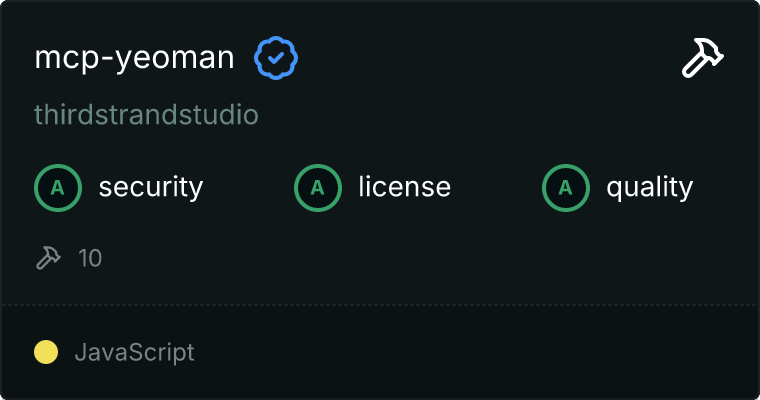760x400 pixels.
Task: Click the quality grade A circle
Action: point(566,187)
